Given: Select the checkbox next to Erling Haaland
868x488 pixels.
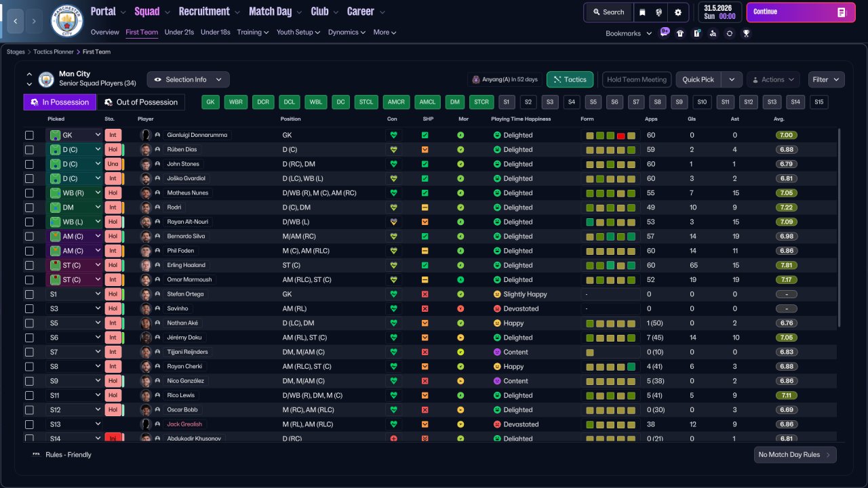Looking at the screenshot, I should click(x=29, y=265).
